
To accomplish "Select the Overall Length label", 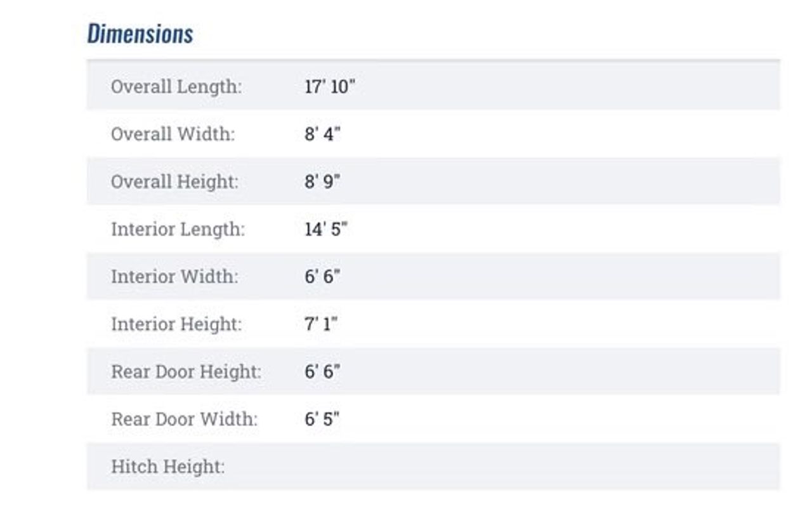I will [x=176, y=86].
